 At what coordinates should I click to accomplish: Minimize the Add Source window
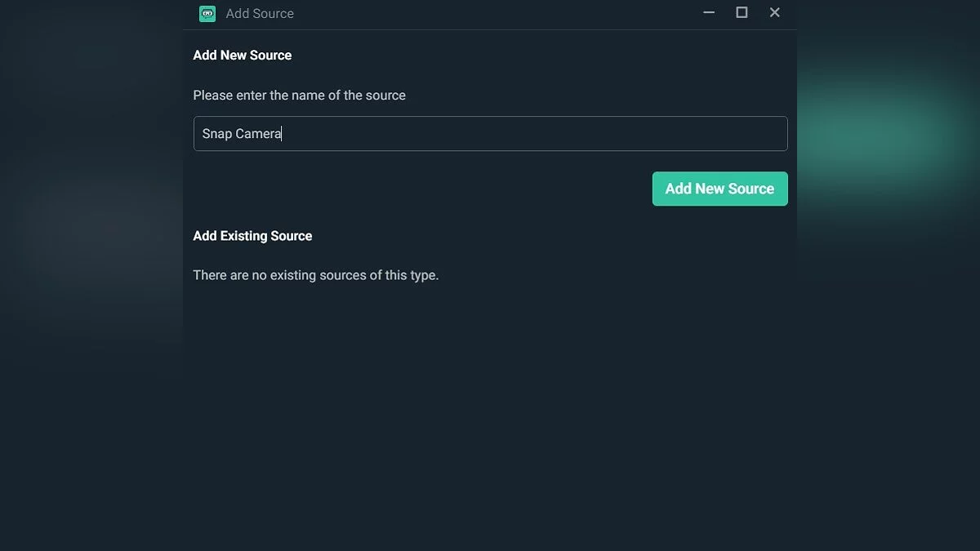coord(709,12)
